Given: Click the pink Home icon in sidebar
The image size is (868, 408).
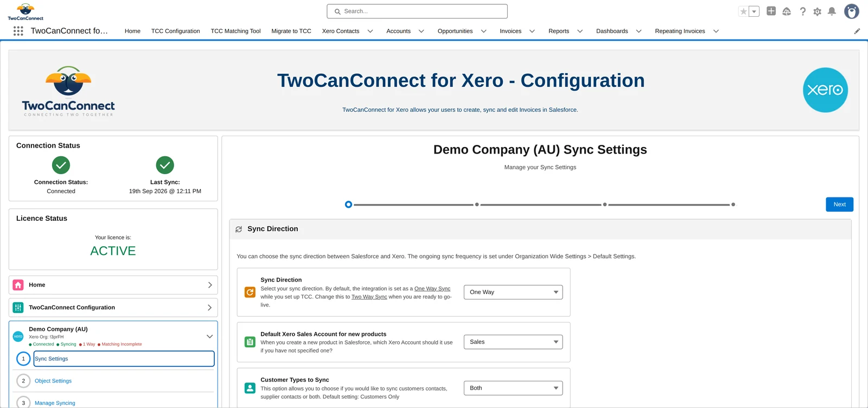Looking at the screenshot, I should (x=18, y=285).
